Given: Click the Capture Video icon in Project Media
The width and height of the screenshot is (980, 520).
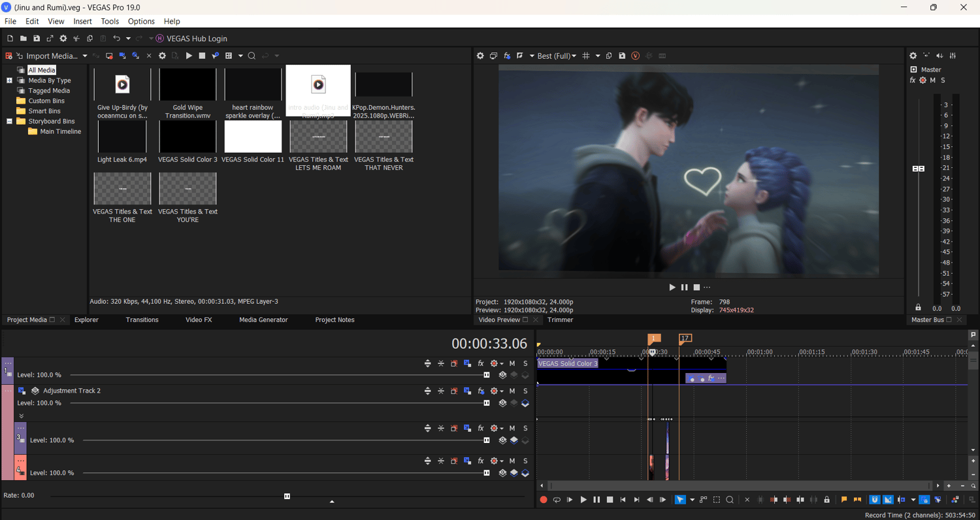Looking at the screenshot, I should 109,56.
